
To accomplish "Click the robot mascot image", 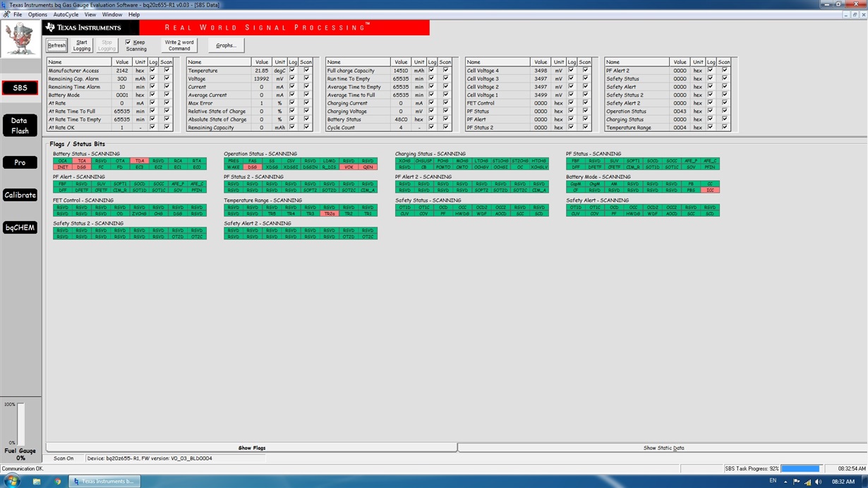I will click(x=20, y=38).
